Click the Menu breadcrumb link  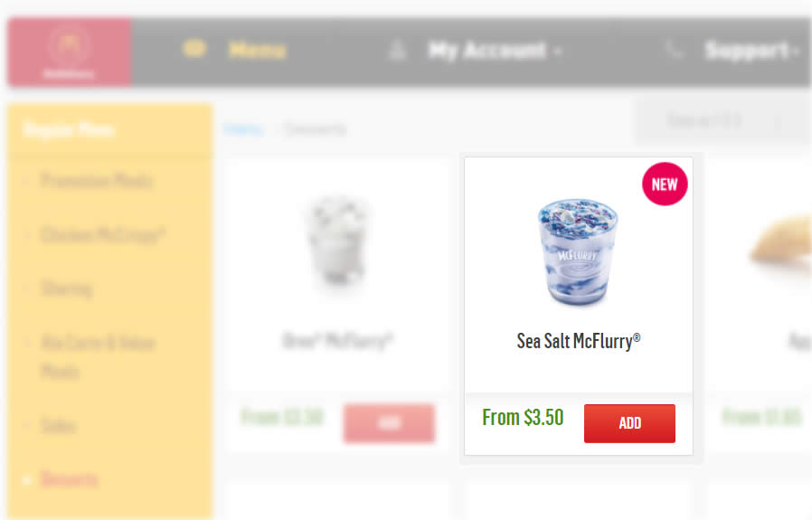[x=244, y=129]
